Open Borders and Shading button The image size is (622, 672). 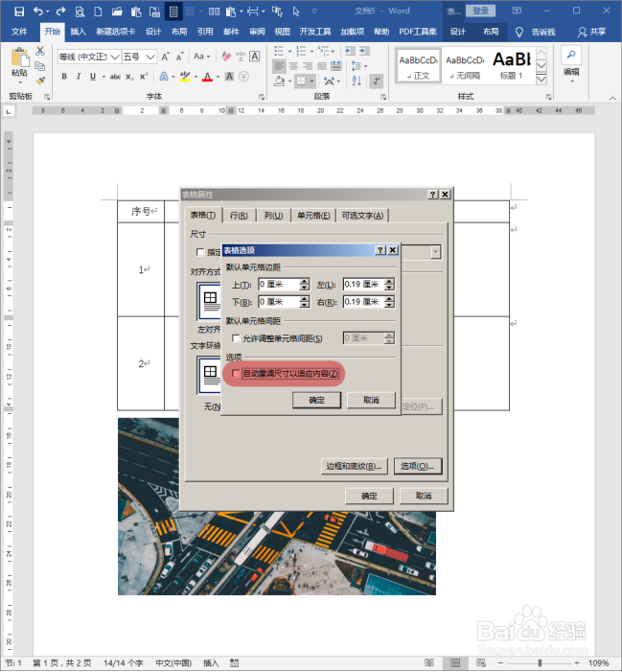point(354,466)
